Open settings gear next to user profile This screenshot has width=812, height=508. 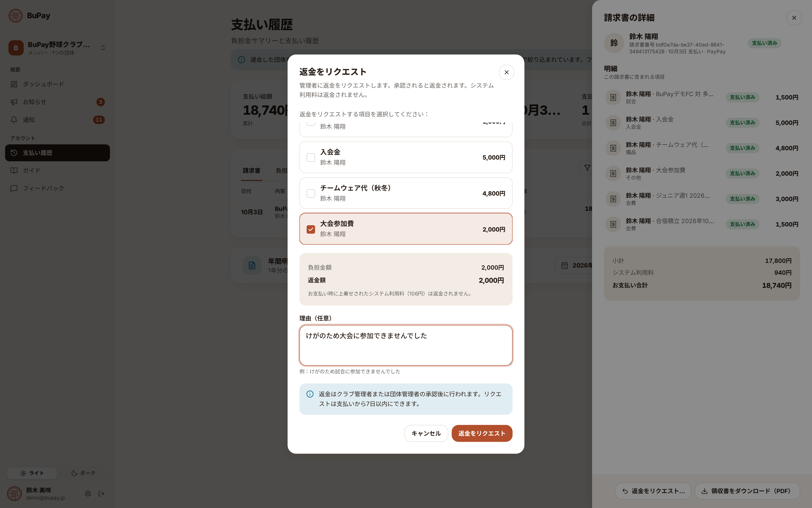click(x=88, y=494)
